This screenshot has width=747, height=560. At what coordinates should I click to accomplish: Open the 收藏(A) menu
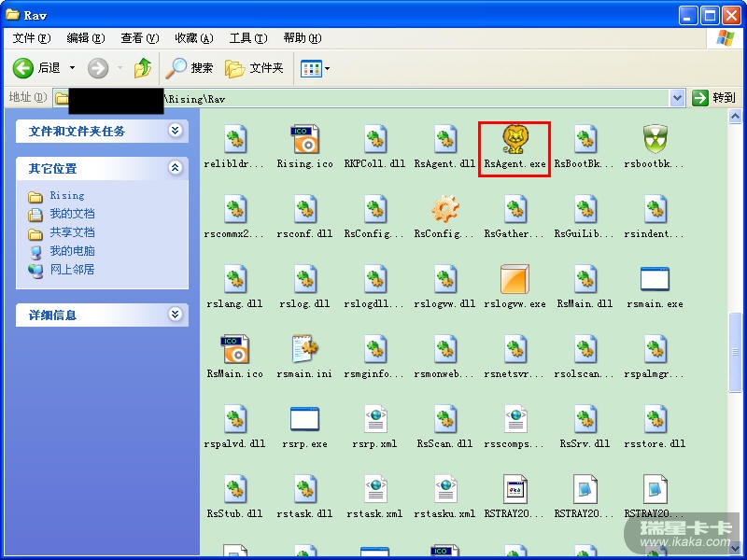pyautogui.click(x=194, y=38)
